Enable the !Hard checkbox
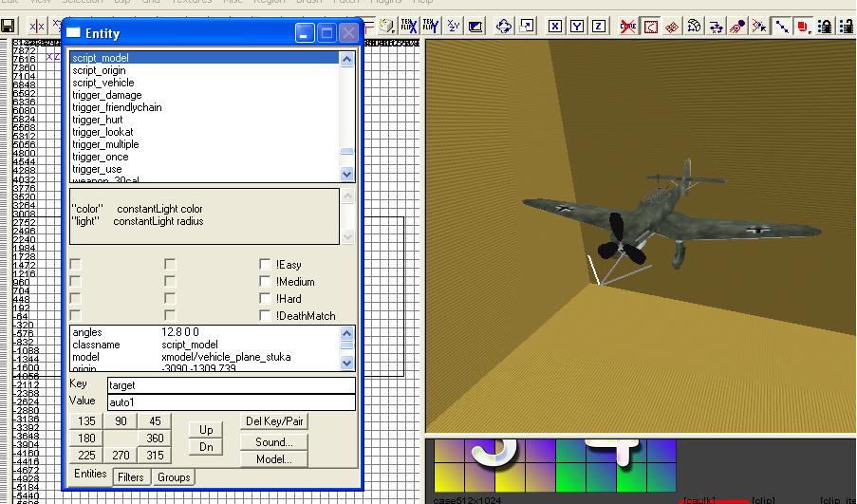The image size is (857, 504). pyautogui.click(x=265, y=298)
